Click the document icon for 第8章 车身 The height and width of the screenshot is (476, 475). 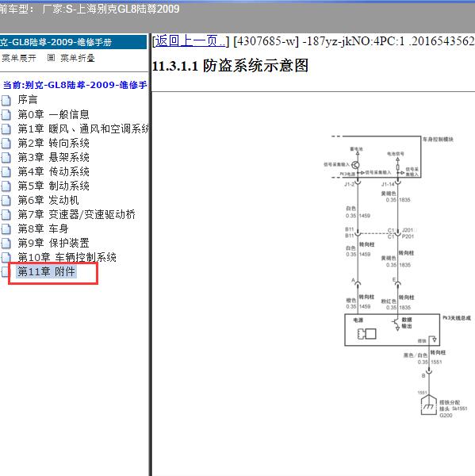pos(6,229)
